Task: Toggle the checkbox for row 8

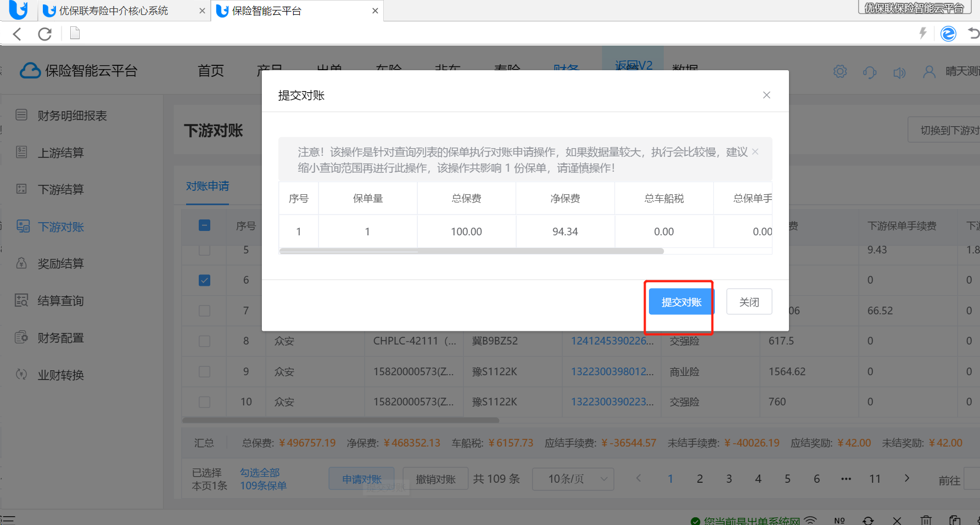Action: 204,341
